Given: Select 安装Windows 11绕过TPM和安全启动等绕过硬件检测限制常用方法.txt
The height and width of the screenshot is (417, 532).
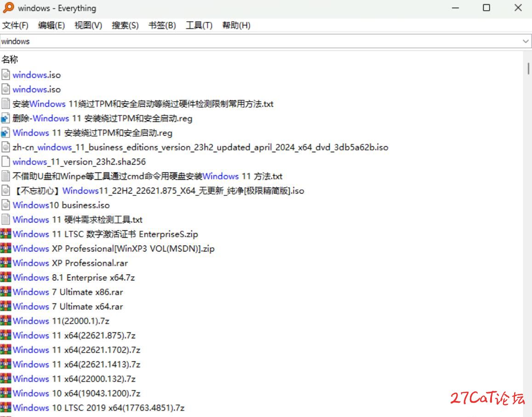Looking at the screenshot, I should pos(143,104).
